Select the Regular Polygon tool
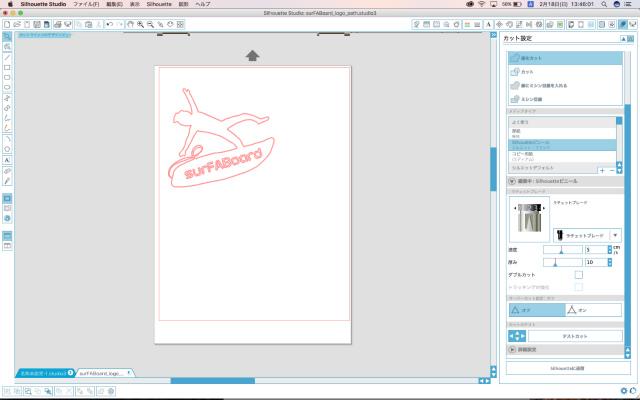 tap(7, 149)
